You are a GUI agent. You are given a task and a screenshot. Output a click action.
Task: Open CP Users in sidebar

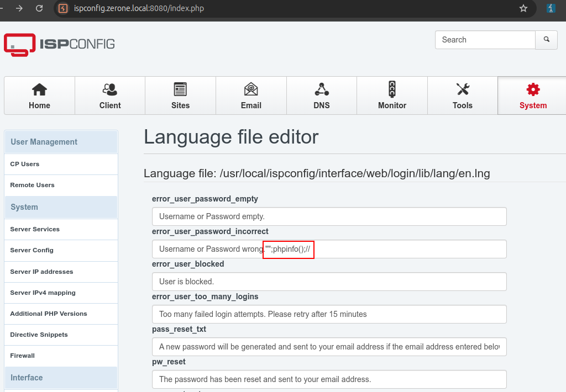tap(61, 164)
